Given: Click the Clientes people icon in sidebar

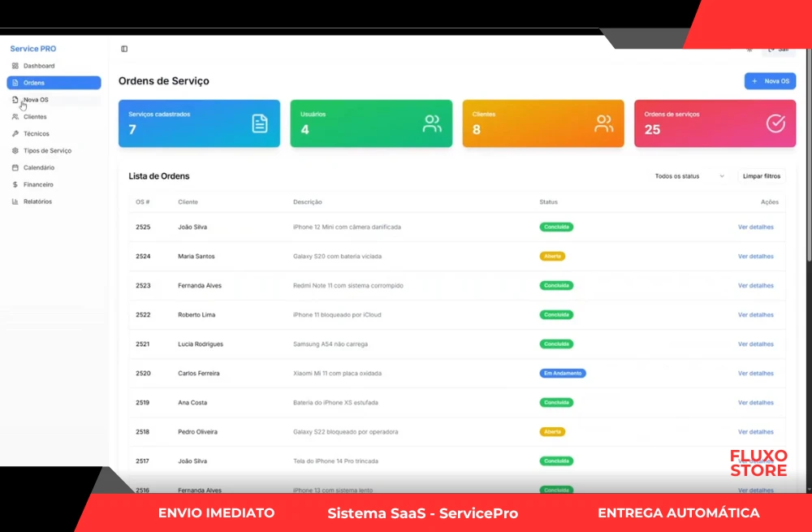Looking at the screenshot, I should 15,117.
